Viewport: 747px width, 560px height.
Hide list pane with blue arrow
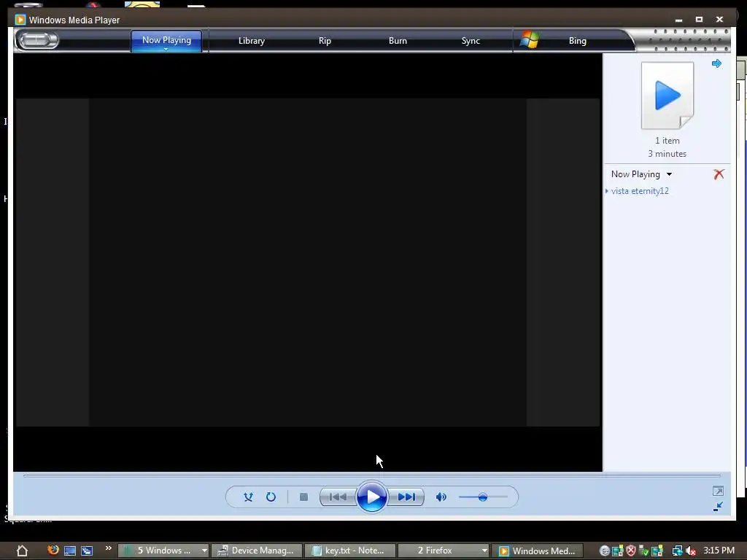point(716,63)
